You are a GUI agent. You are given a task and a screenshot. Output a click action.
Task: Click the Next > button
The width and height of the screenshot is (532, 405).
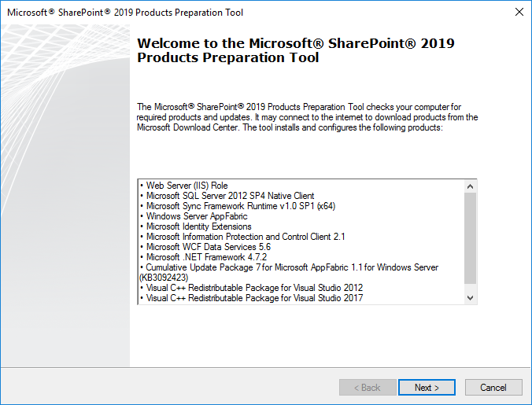(427, 388)
